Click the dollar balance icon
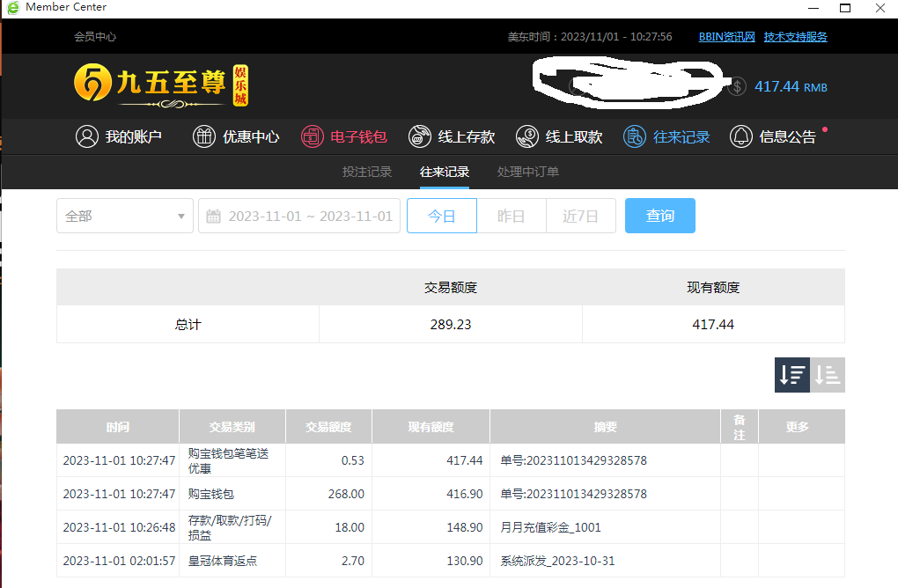Viewport: 898px width, 588px height. click(x=738, y=86)
